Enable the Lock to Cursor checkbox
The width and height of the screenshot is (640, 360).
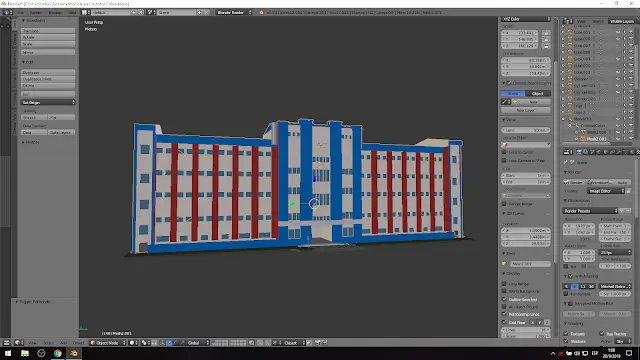coord(504,152)
